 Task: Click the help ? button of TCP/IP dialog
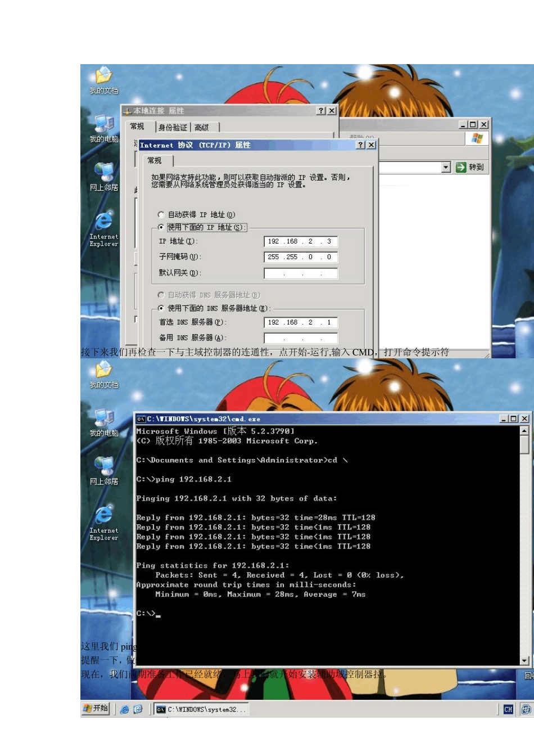tap(361, 145)
